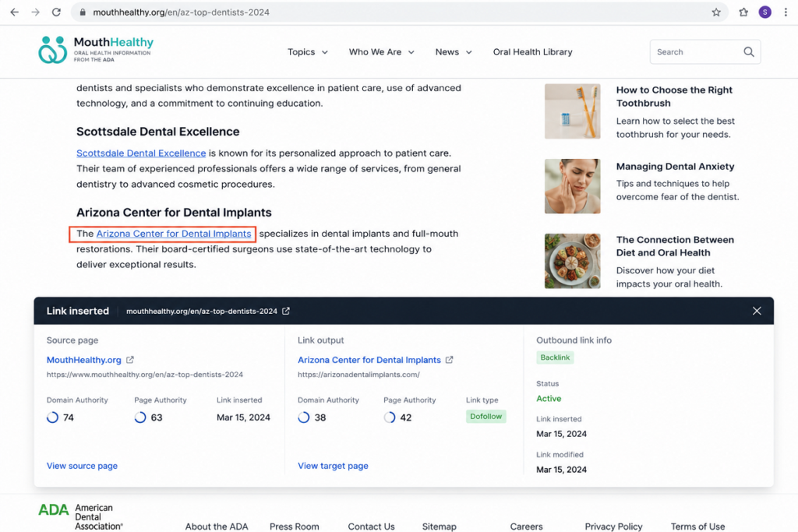Click the search magnifier icon
The width and height of the screenshot is (798, 532).
tap(749, 52)
